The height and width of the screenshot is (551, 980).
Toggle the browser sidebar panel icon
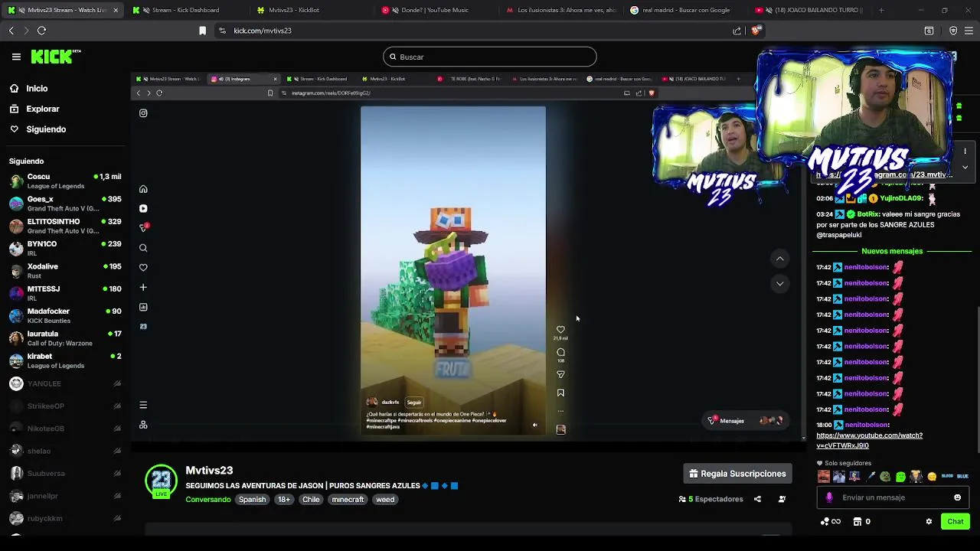(929, 31)
